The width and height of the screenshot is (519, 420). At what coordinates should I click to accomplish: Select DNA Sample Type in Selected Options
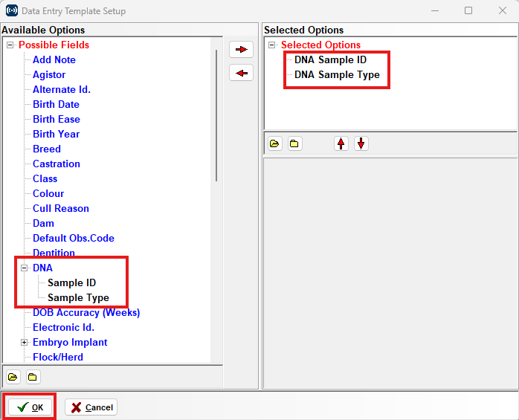[337, 75]
